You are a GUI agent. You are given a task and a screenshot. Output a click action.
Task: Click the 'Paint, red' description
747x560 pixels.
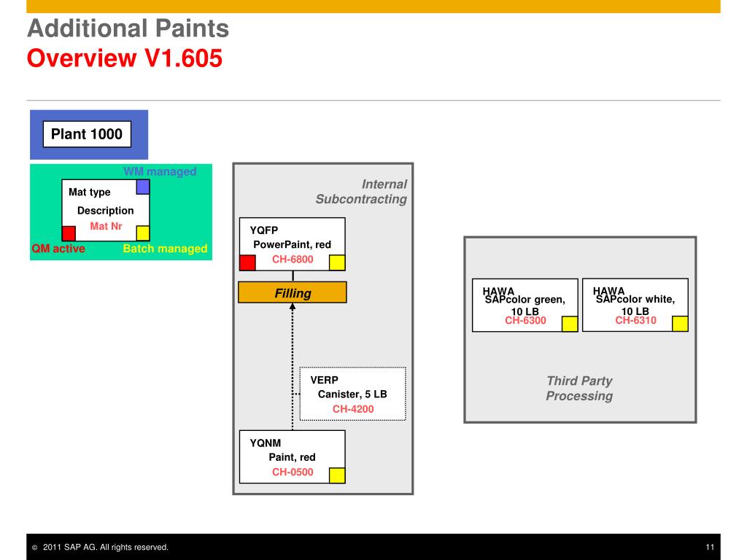pos(292,458)
